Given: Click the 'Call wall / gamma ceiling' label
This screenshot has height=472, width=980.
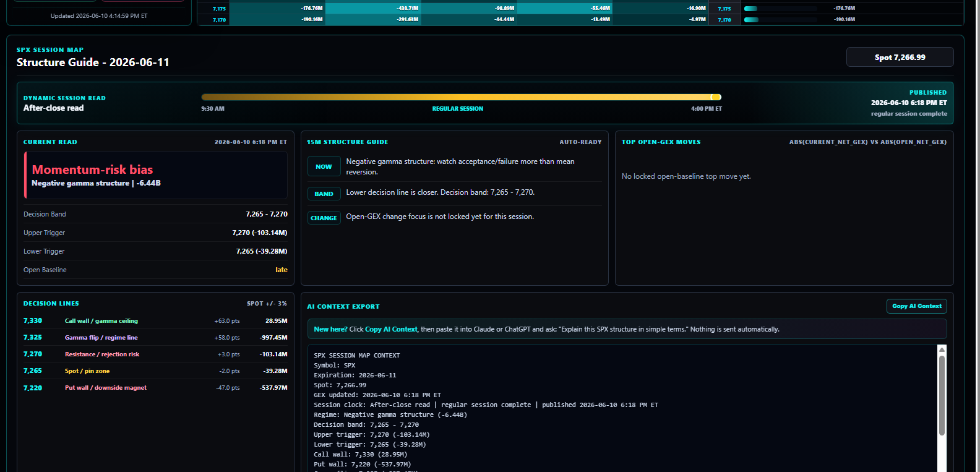Looking at the screenshot, I should click(x=101, y=321).
